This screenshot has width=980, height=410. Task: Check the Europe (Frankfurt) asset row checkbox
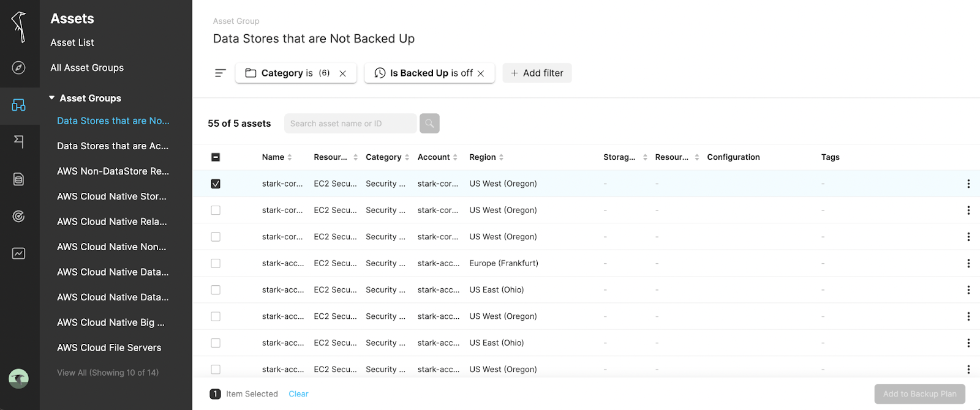[x=216, y=264]
